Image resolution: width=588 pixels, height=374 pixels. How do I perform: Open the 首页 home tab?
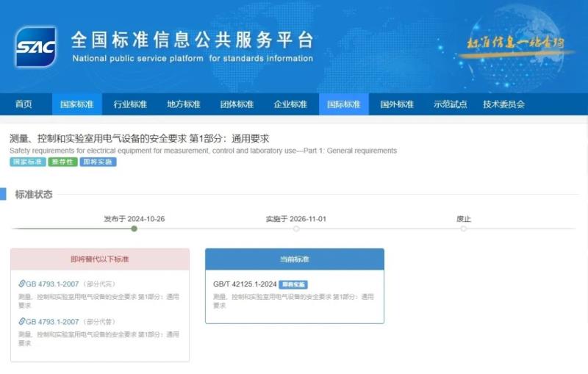pyautogui.click(x=24, y=104)
